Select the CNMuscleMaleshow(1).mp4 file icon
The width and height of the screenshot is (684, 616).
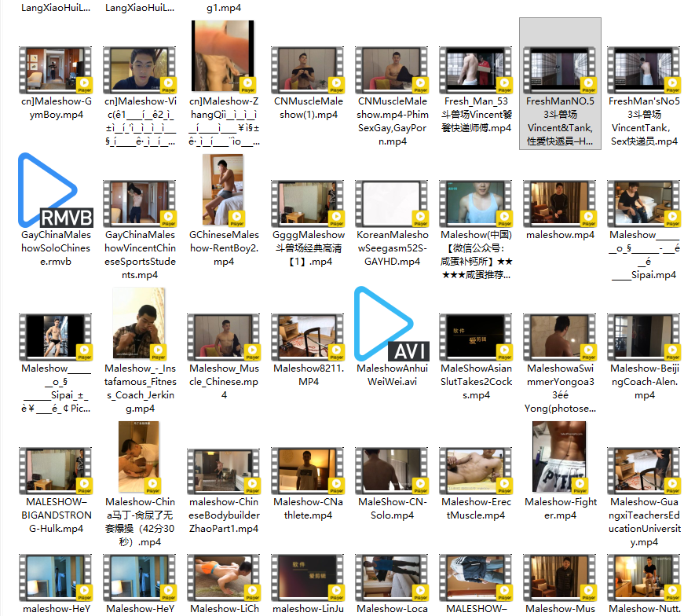(x=307, y=69)
